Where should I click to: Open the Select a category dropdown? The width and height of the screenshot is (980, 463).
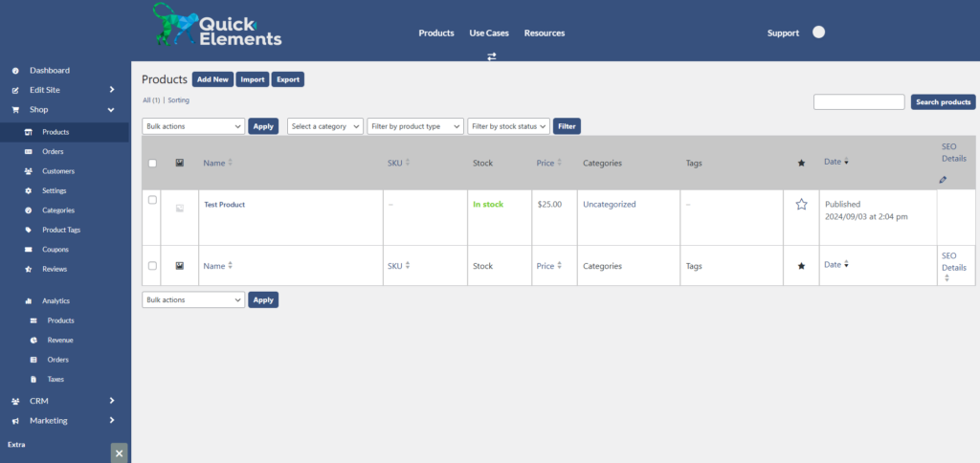tap(325, 126)
